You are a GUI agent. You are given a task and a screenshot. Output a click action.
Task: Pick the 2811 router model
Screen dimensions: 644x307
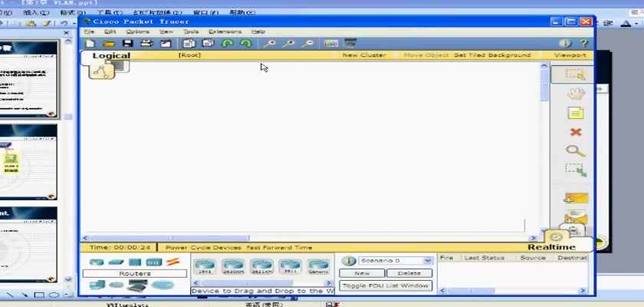point(290,267)
